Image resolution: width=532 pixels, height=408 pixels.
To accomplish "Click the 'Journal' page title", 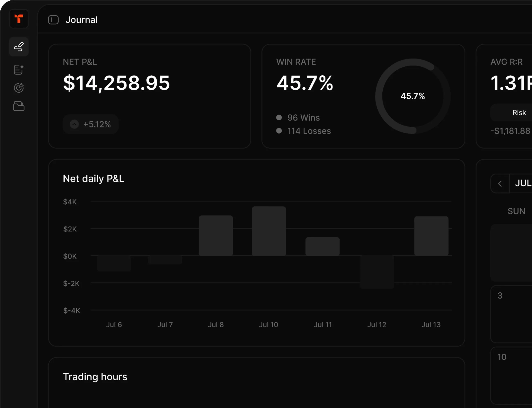I will pos(82,20).
